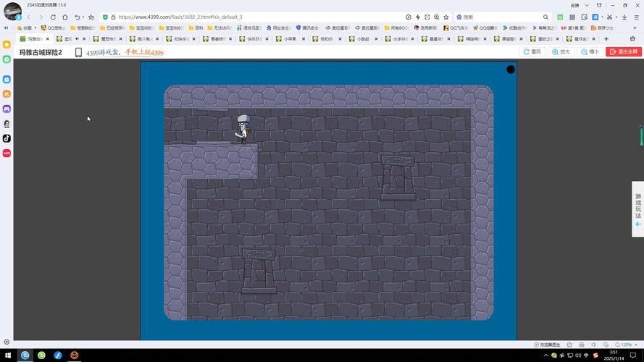Viewport: 644px width, 362px height.
Task: Click the black circle in game corner
Action: pyautogui.click(x=511, y=70)
